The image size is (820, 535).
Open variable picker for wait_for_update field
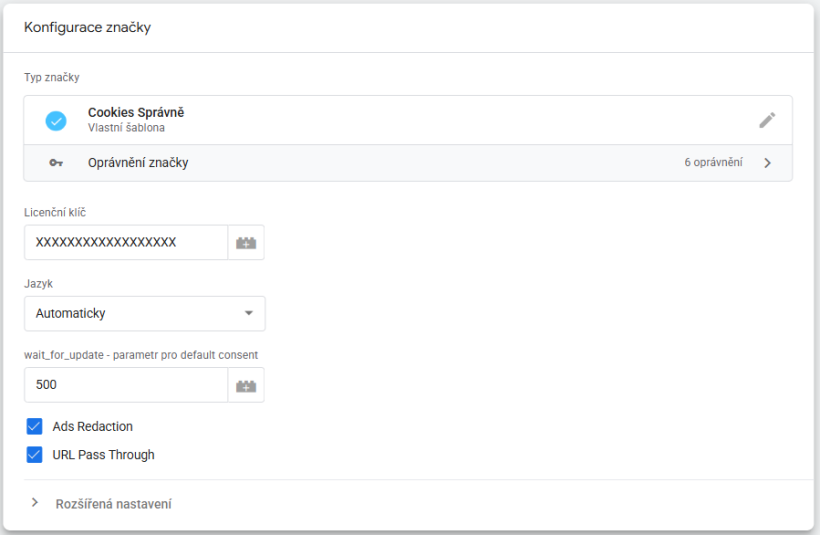[246, 385]
